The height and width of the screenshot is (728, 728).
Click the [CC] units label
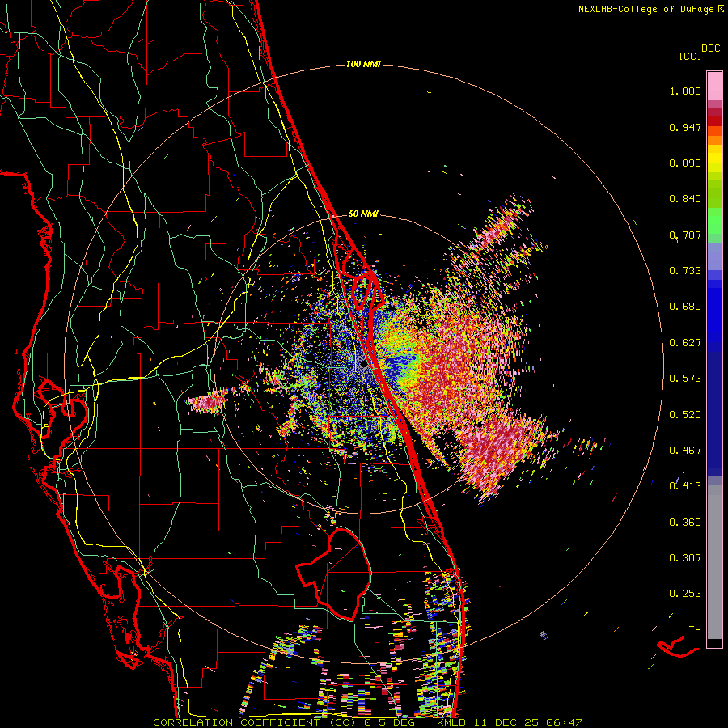pyautogui.click(x=690, y=56)
